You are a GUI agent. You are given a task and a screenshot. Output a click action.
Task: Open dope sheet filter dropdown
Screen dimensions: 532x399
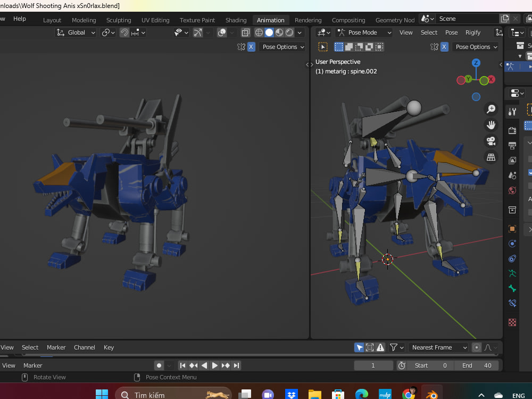(397, 347)
